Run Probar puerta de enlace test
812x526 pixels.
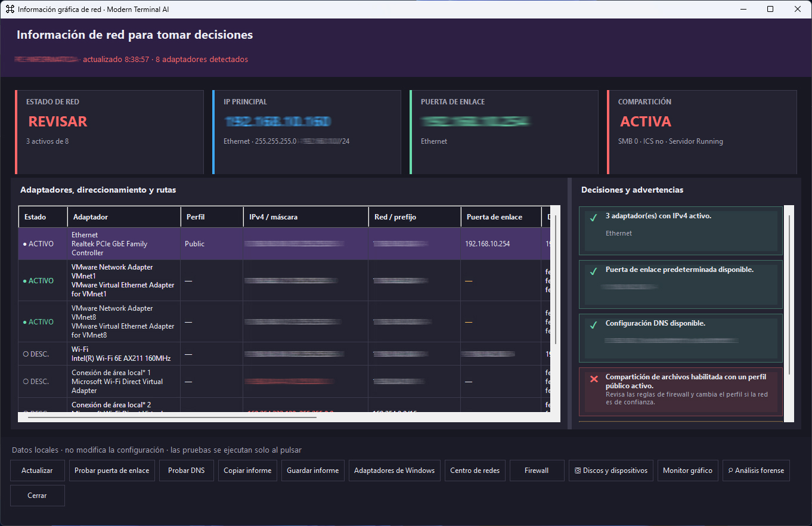pos(111,471)
